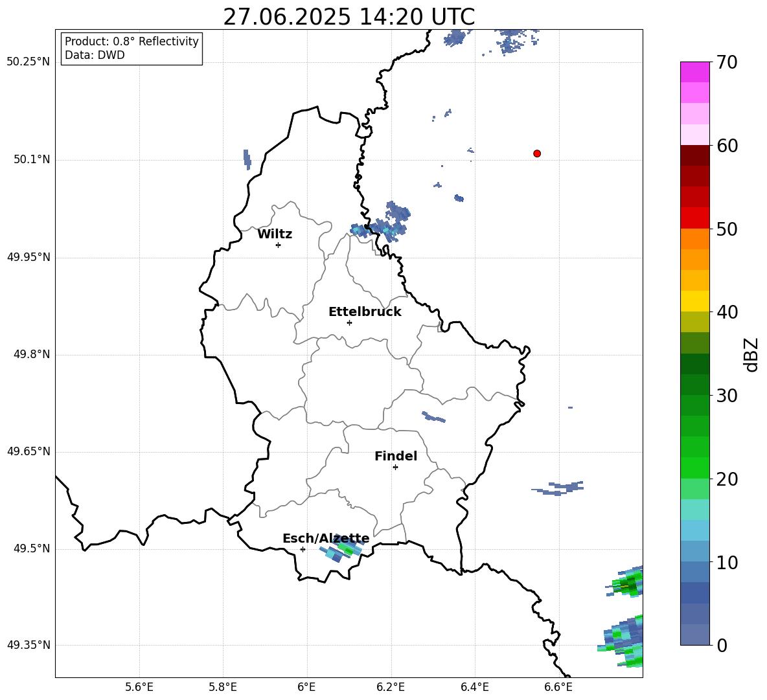This screenshot has width=767, height=700.
Task: Click the Wiltz city label
Action: (x=275, y=234)
